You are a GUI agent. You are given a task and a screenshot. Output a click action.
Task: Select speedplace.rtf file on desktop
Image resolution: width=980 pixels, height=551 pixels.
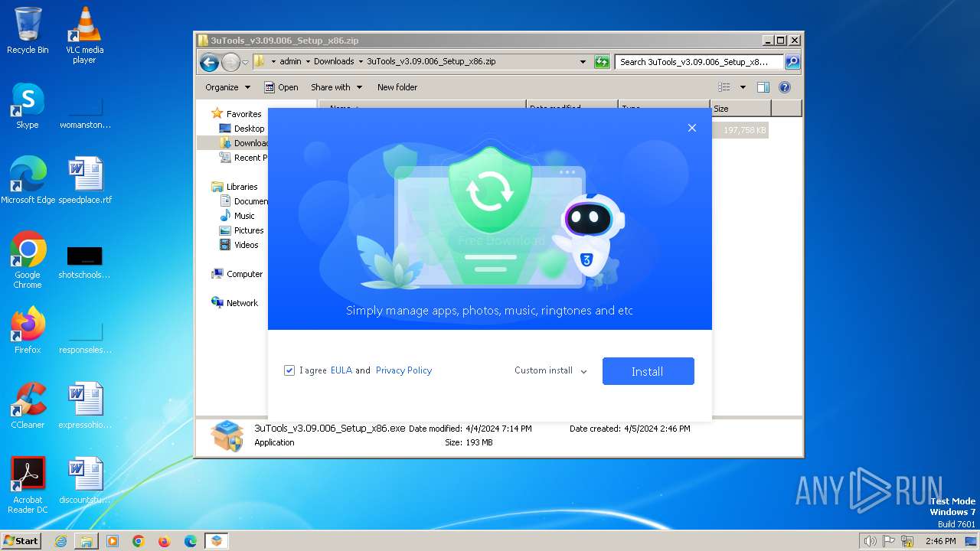pyautogui.click(x=85, y=181)
